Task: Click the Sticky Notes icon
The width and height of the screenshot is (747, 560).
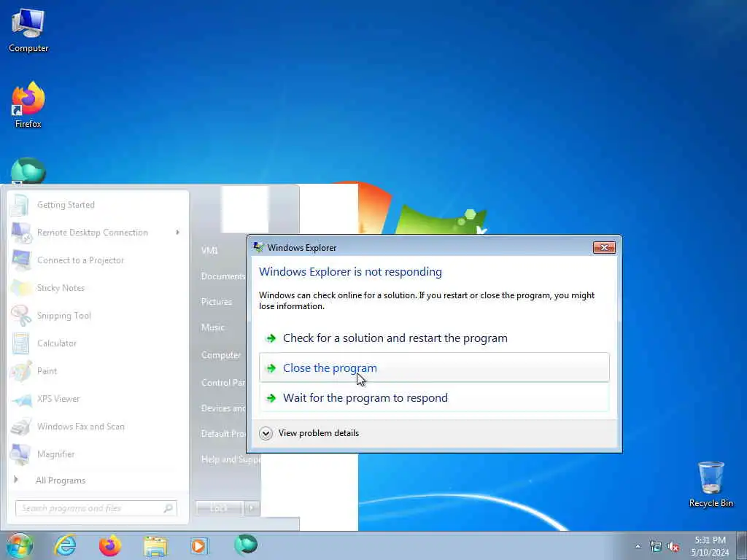Action: [x=21, y=287]
